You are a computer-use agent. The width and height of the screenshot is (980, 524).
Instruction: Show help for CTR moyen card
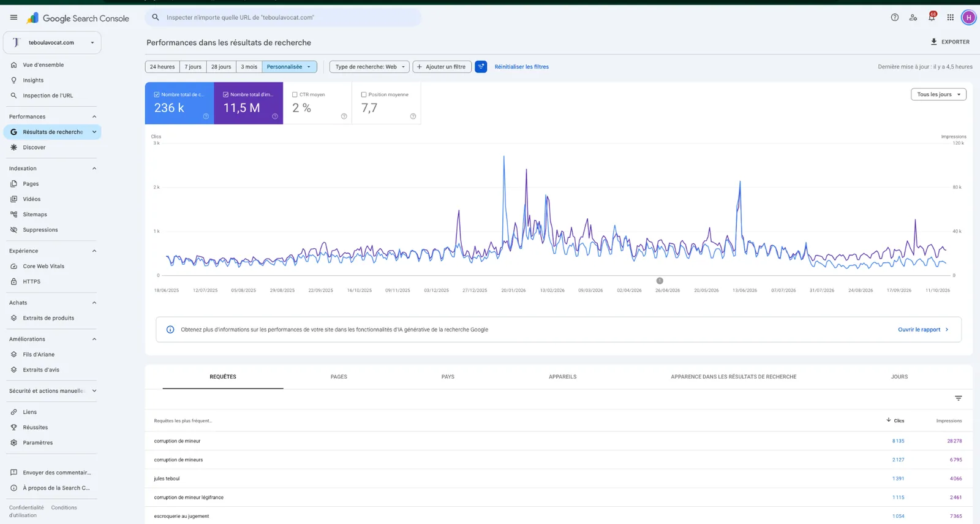click(x=344, y=116)
